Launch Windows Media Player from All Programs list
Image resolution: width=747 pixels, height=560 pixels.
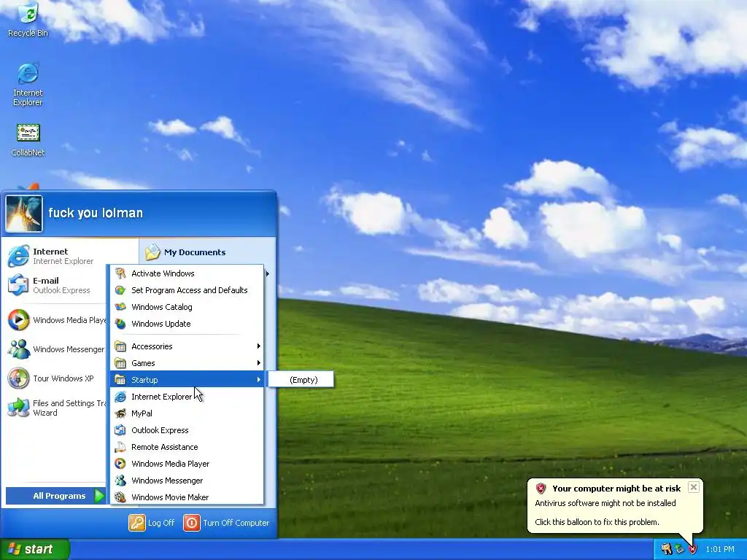point(187,463)
